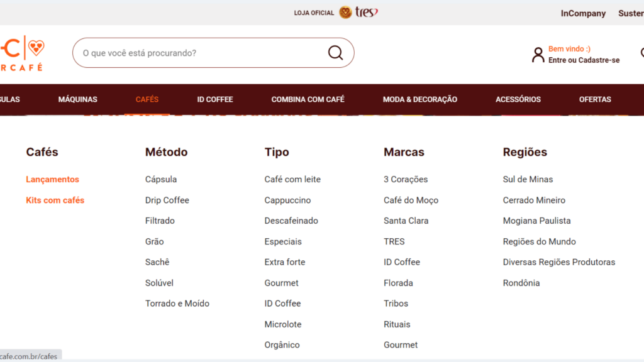644x362 pixels.
Task: Click the user account profile icon
Action: (538, 55)
